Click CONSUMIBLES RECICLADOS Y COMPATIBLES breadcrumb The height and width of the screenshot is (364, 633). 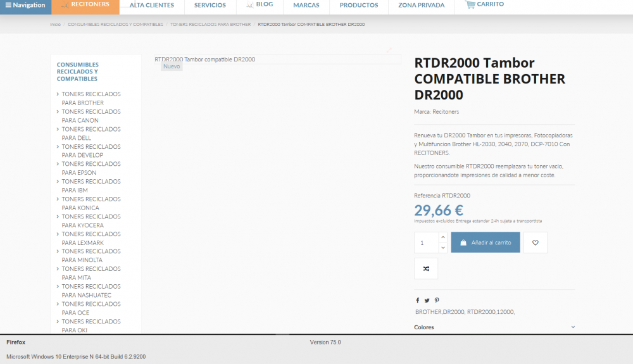tap(115, 25)
